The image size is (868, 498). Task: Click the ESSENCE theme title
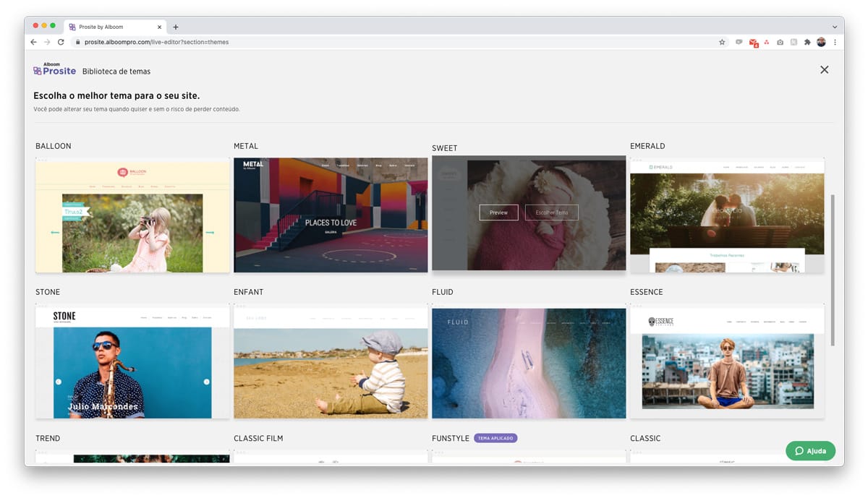click(647, 292)
